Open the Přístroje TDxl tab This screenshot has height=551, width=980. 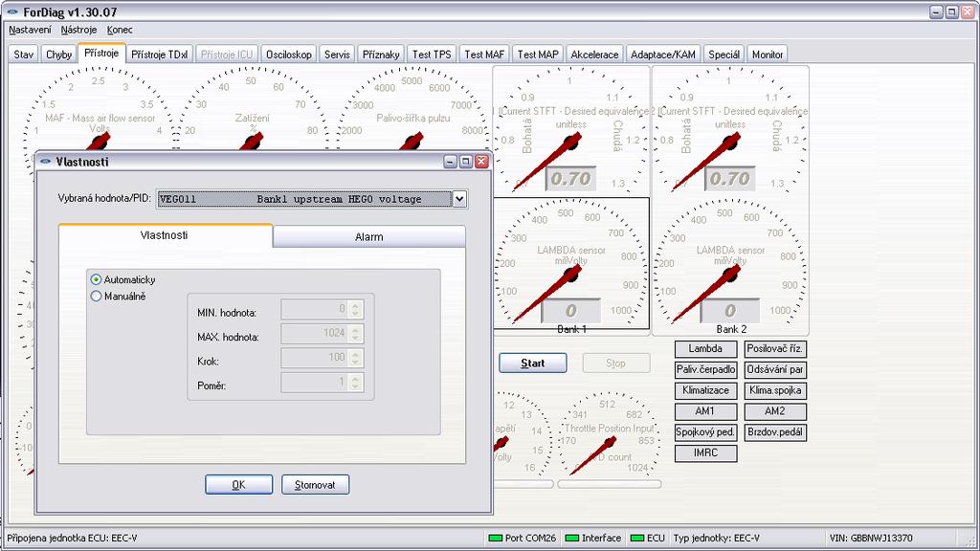[x=160, y=55]
